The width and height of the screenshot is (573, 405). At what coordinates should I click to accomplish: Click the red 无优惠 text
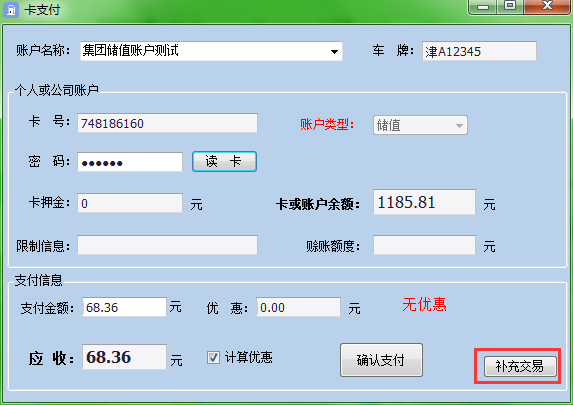[424, 304]
